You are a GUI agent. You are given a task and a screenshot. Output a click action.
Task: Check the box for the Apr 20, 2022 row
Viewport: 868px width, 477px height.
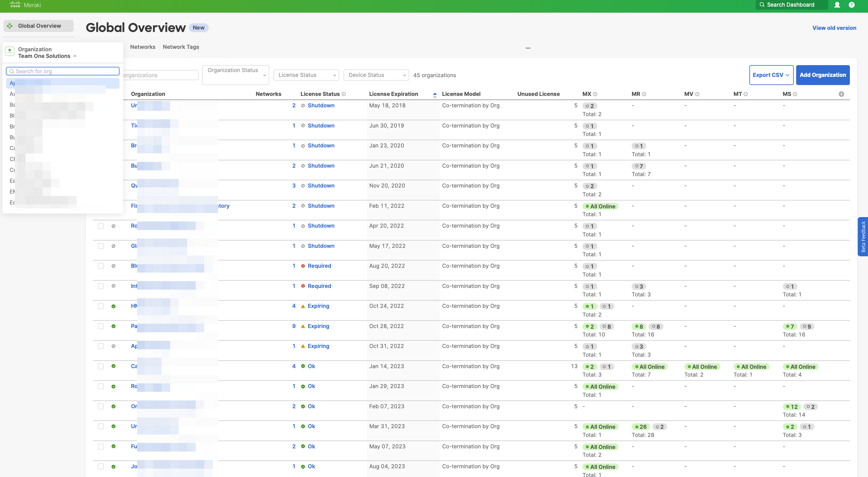101,226
